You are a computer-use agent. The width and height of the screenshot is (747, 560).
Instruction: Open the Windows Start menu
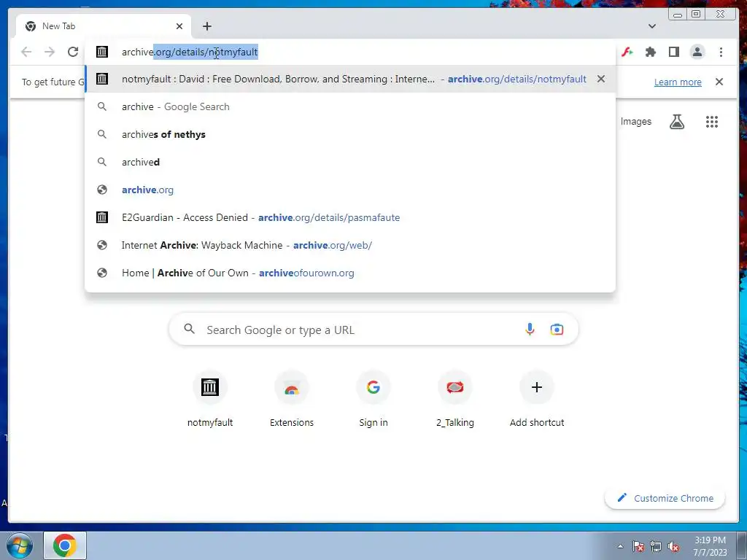(x=19, y=545)
